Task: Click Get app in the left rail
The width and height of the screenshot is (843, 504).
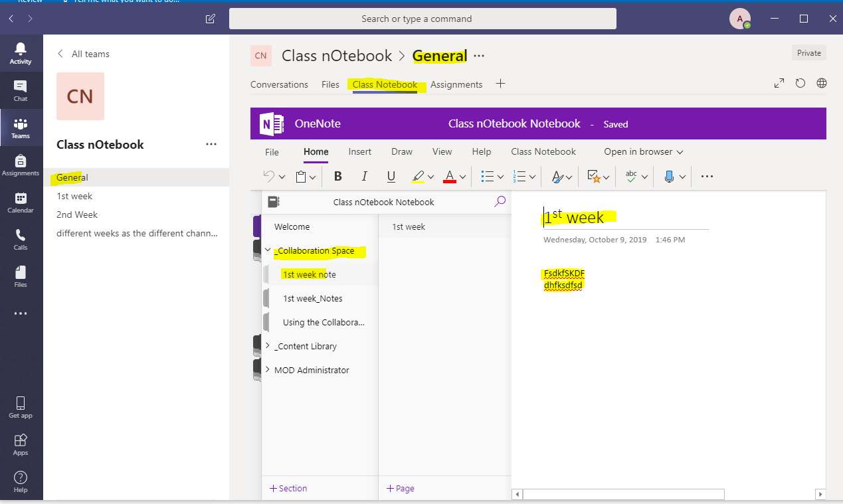Action: (x=21, y=407)
